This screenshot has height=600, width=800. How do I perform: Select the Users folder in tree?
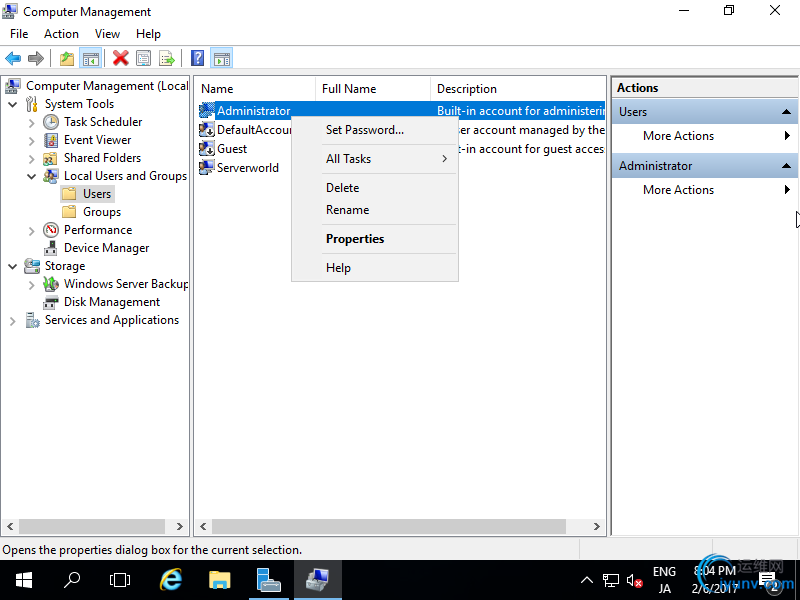tap(97, 194)
